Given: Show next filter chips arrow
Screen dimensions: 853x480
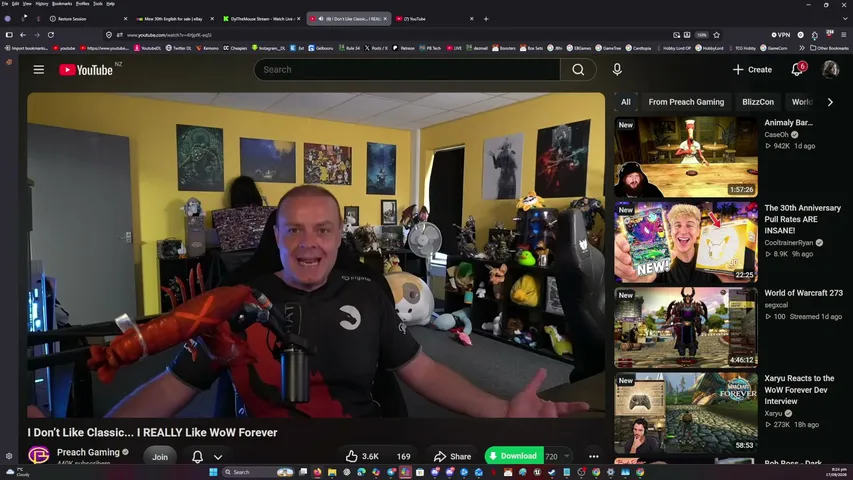Looking at the screenshot, I should click(830, 102).
